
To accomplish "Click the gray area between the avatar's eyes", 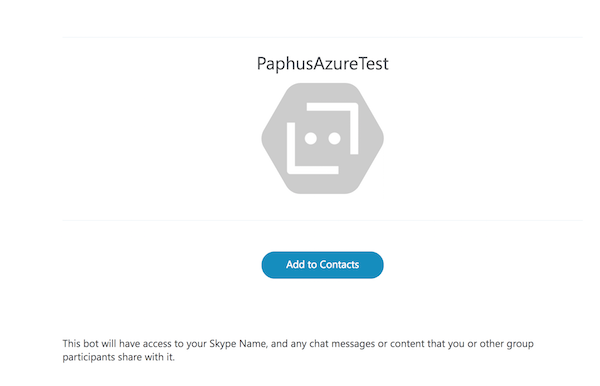I will [x=323, y=138].
